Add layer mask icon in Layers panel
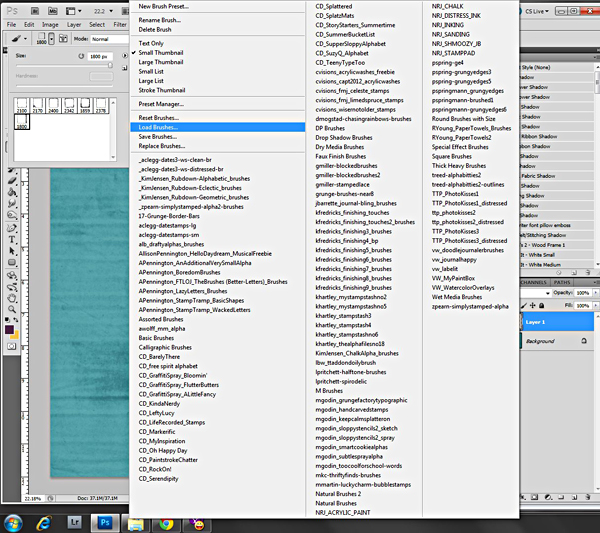600x533 pixels. 535,497
